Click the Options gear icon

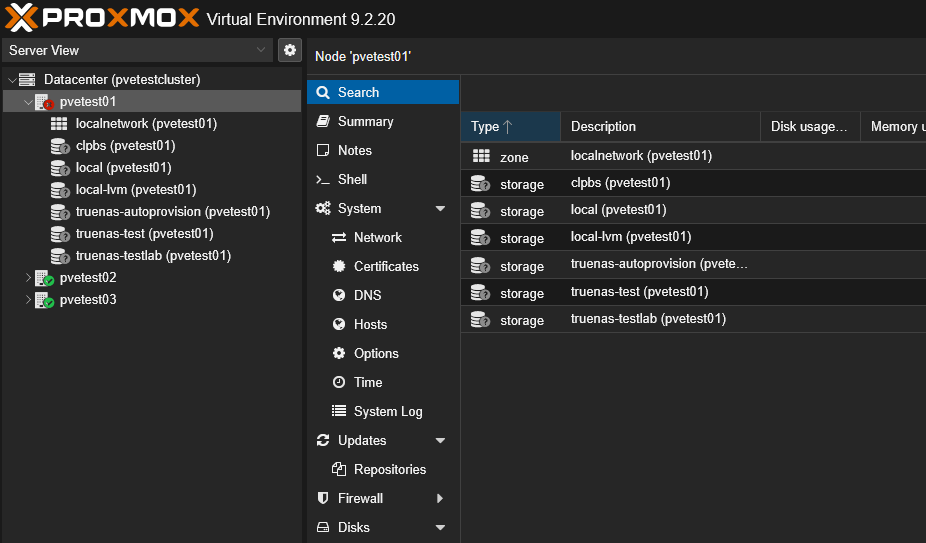click(x=339, y=353)
